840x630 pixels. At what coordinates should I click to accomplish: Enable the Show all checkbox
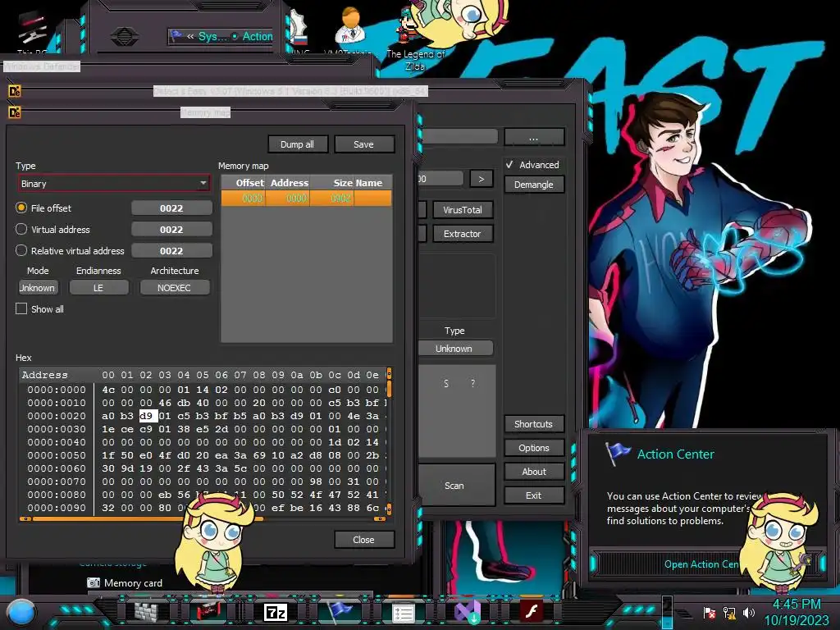pos(21,308)
